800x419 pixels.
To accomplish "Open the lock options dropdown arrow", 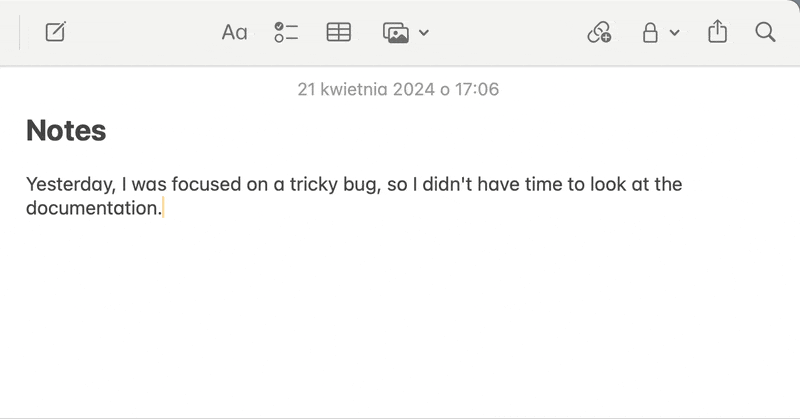I will click(674, 33).
